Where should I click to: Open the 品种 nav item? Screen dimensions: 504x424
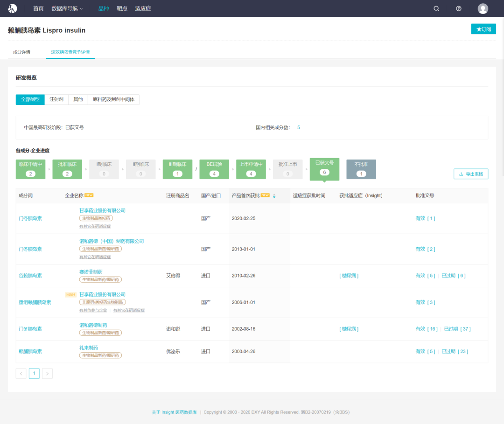pos(104,9)
